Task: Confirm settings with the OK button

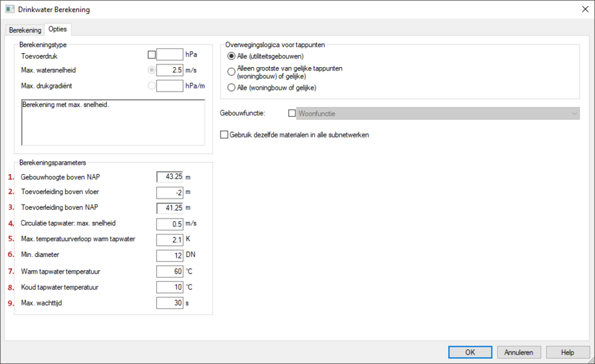Action: coord(469,352)
